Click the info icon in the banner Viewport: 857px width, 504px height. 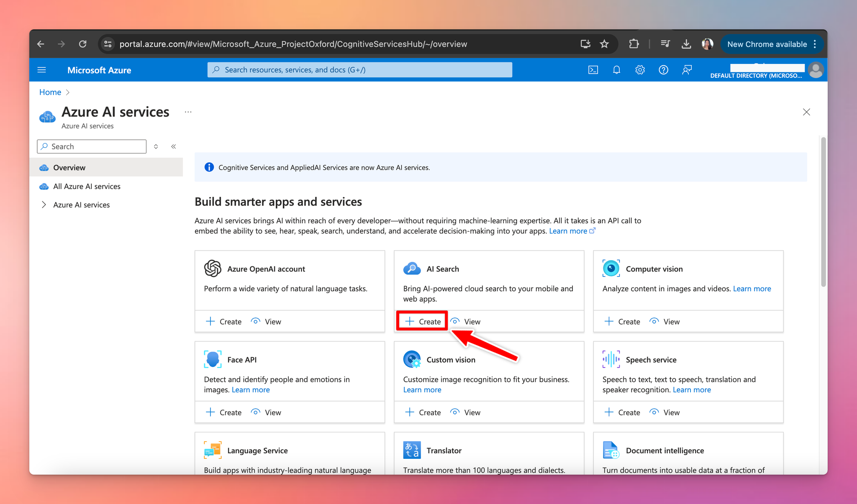coord(209,167)
